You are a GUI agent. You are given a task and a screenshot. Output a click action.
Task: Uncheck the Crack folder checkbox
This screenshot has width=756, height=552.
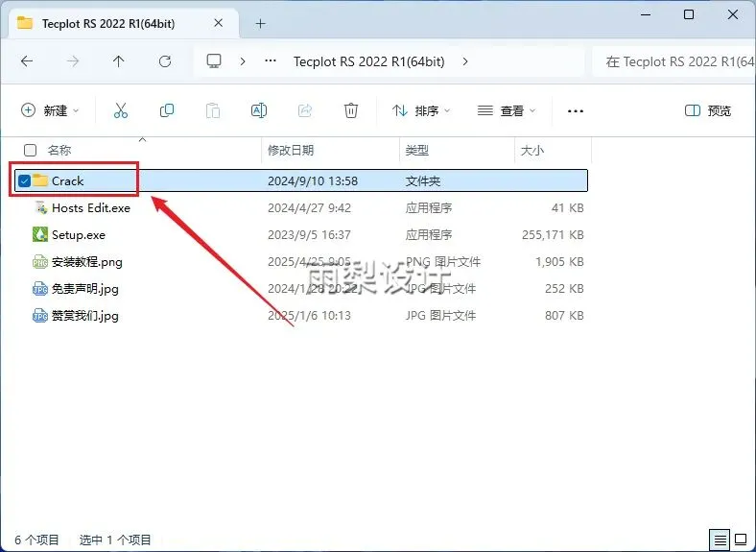(x=24, y=180)
